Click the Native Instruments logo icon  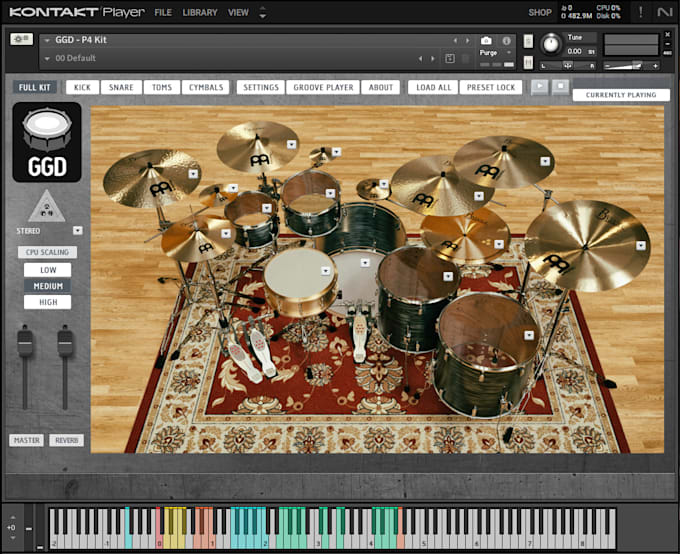(x=664, y=12)
